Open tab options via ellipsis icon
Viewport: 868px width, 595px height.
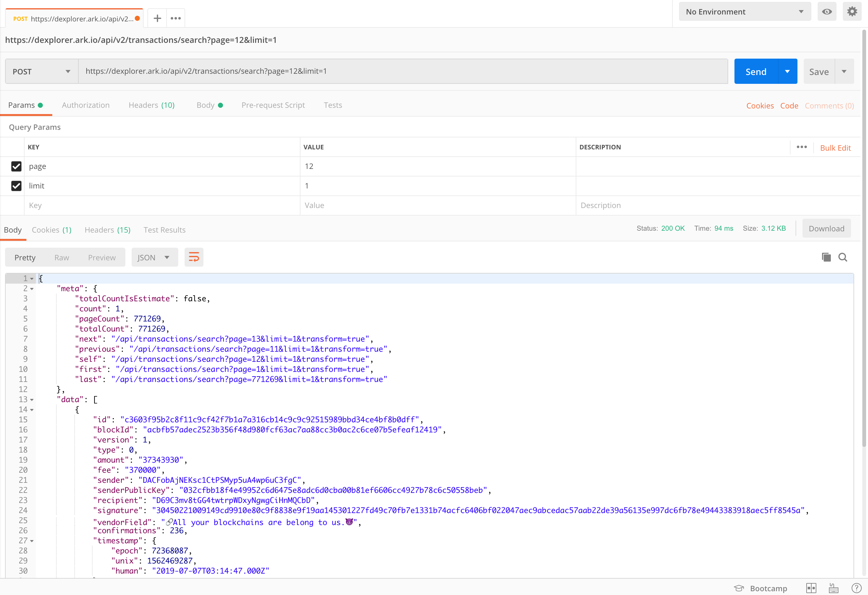click(x=175, y=18)
